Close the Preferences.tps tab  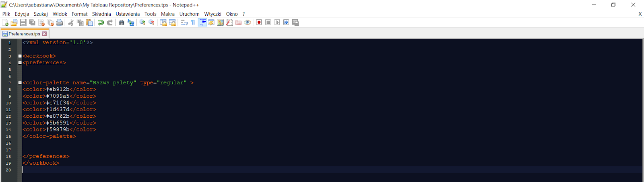(45, 34)
